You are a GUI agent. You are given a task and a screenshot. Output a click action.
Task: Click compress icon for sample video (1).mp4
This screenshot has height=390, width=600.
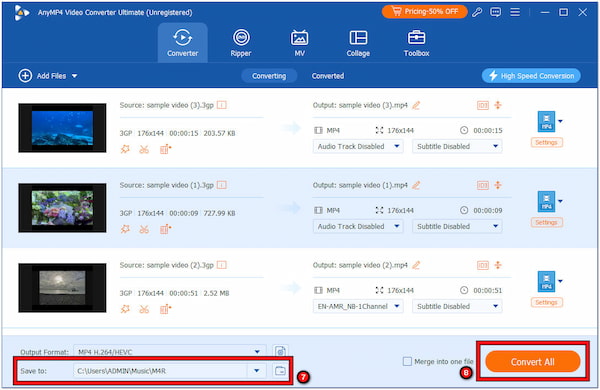click(498, 185)
